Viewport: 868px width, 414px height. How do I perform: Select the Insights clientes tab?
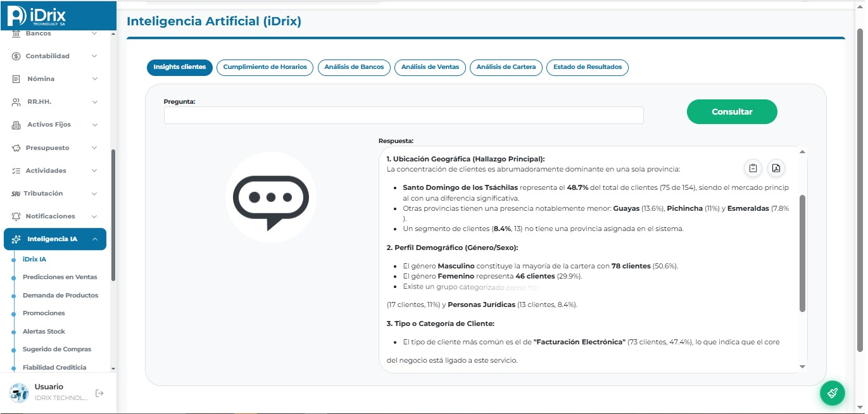click(x=179, y=67)
